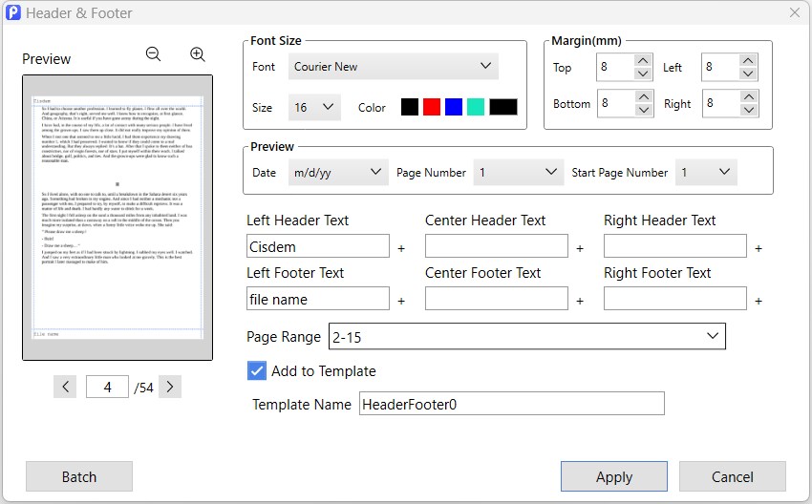
Task: Zoom in the preview with the plus magnifier
Action: pyautogui.click(x=198, y=53)
